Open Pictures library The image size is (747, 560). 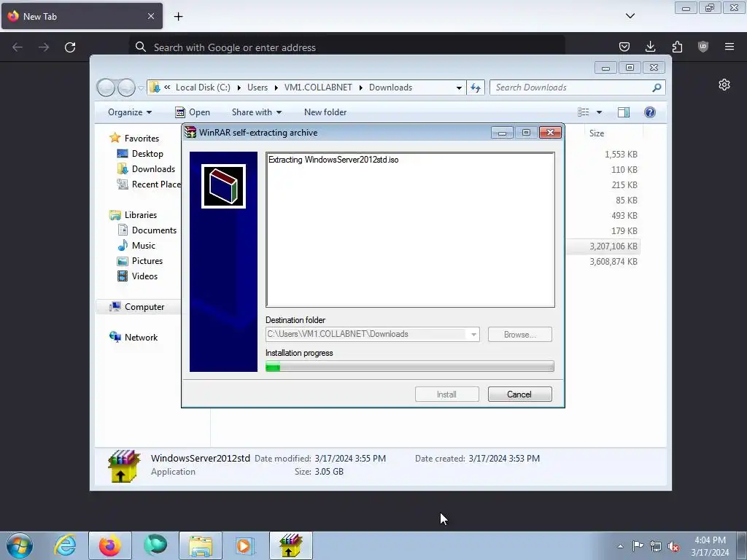pos(147,261)
